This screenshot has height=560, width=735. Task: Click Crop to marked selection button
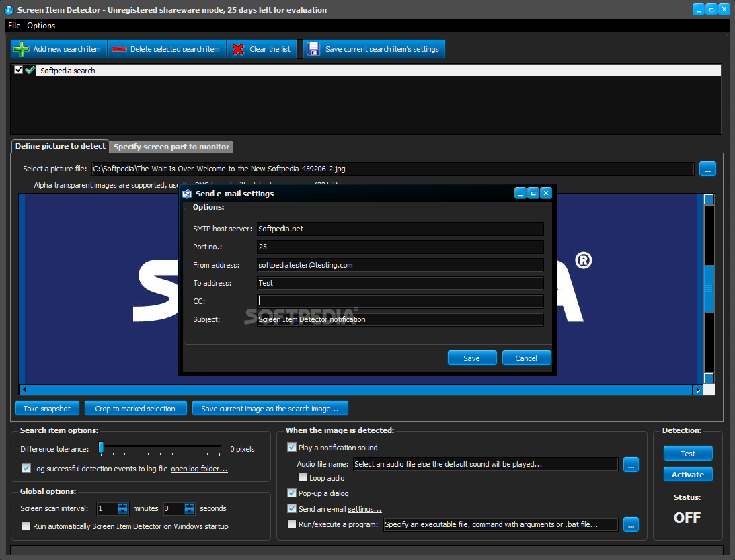point(135,409)
